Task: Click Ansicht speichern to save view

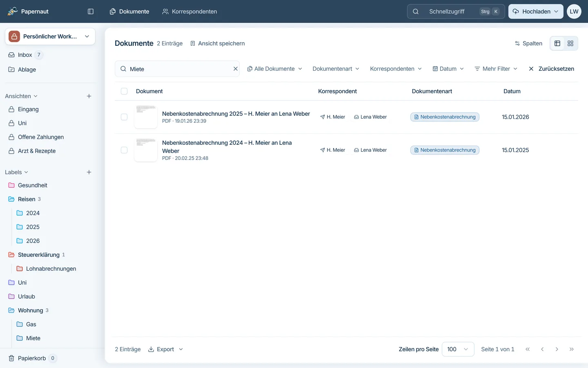Action: (217, 43)
